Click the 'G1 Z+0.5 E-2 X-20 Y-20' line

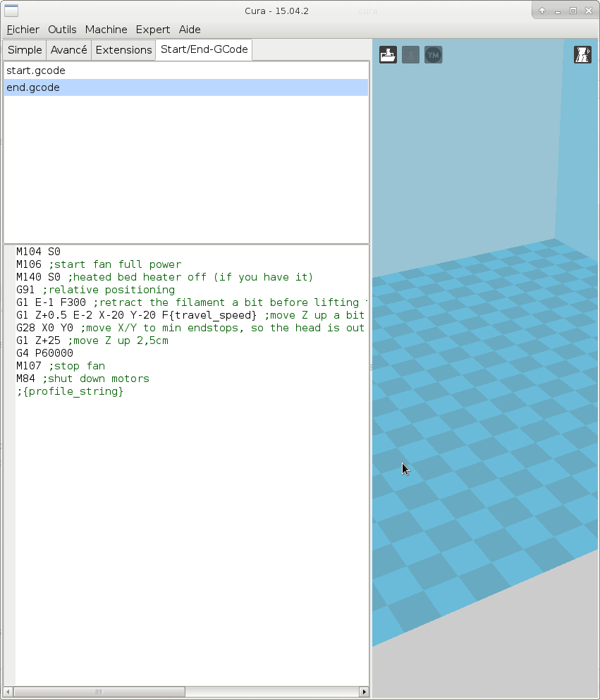192,315
